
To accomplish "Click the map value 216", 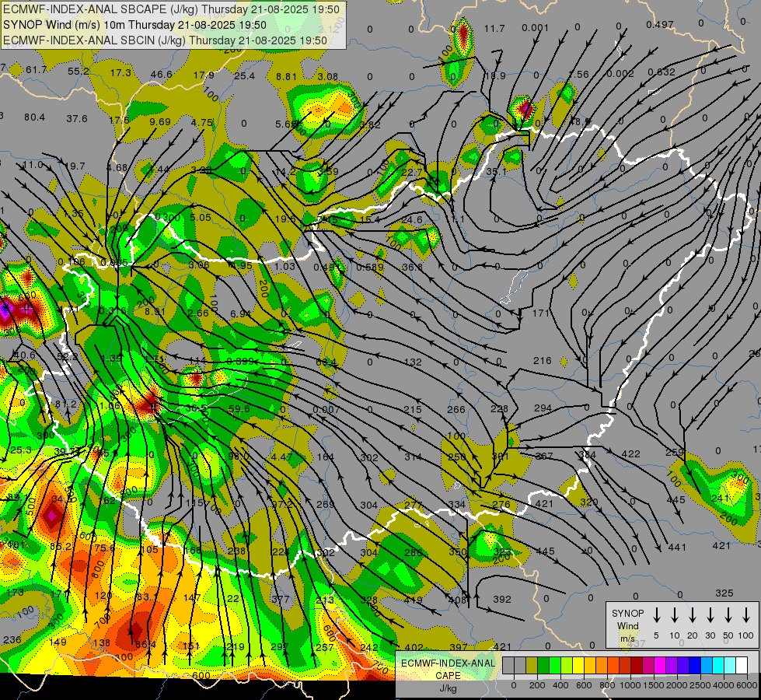I will [542, 360].
